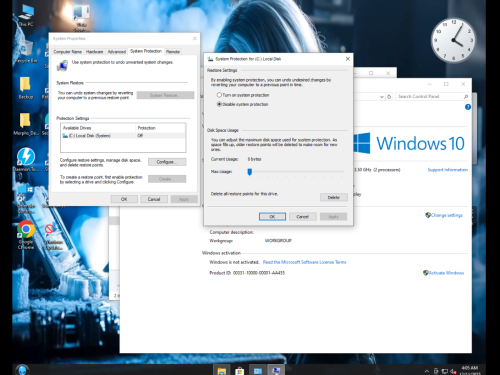Select Local Disk (C:) in Available Drives
The width and height of the screenshot is (500, 375).
[x=123, y=136]
